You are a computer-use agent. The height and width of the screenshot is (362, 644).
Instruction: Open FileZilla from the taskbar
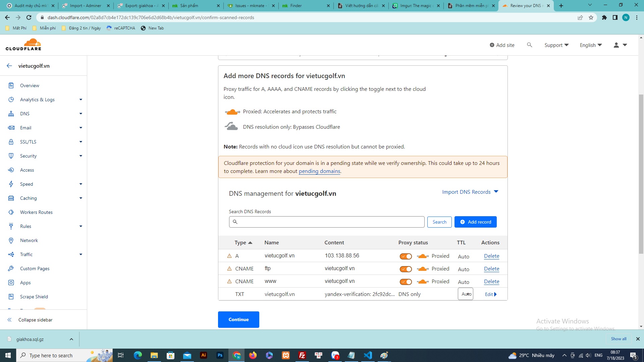click(x=302, y=355)
